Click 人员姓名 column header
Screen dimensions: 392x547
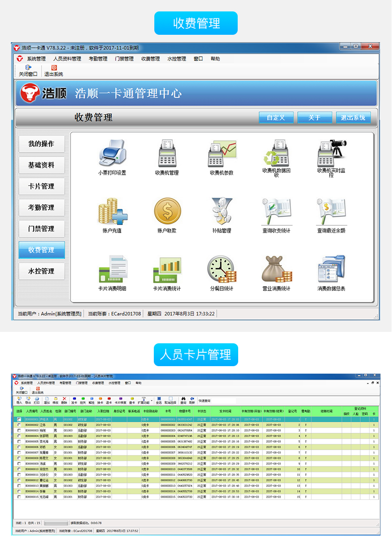[46, 411]
